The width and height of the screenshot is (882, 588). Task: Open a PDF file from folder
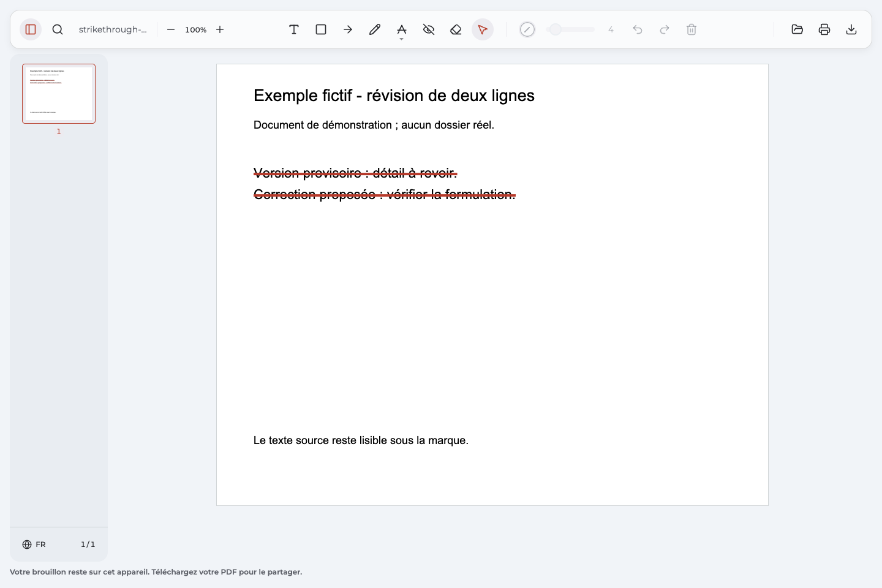[797, 29]
